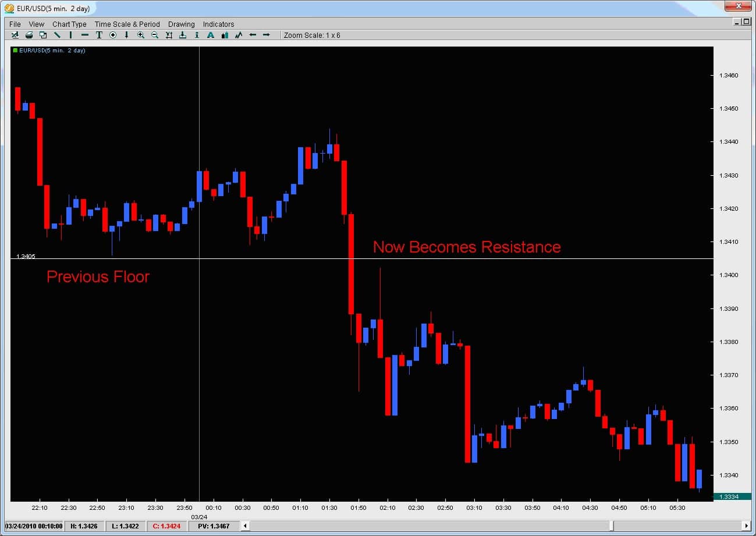Click the 01:30 time axis label
Viewport: 756px width, 536px height.
point(329,508)
